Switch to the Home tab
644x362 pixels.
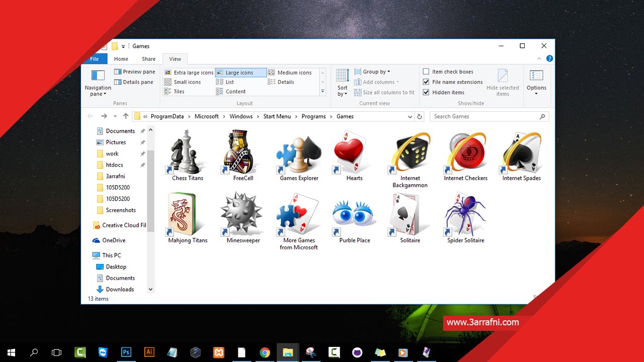[x=121, y=59]
